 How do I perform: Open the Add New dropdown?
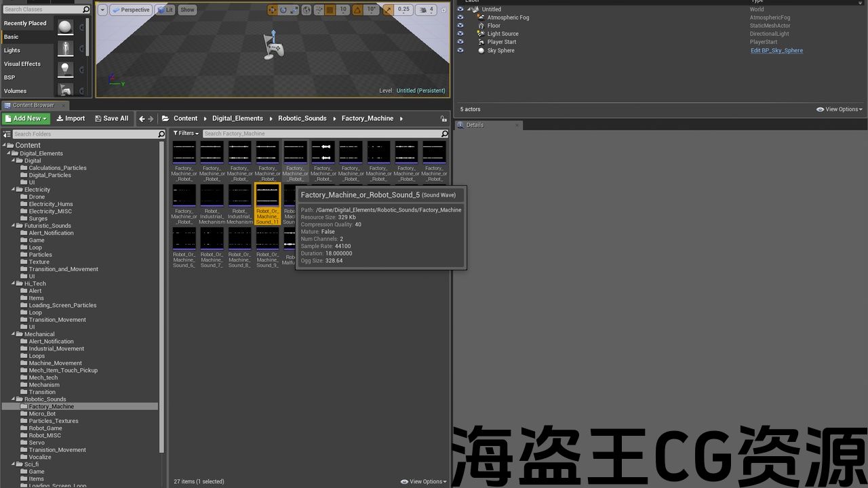(x=26, y=119)
